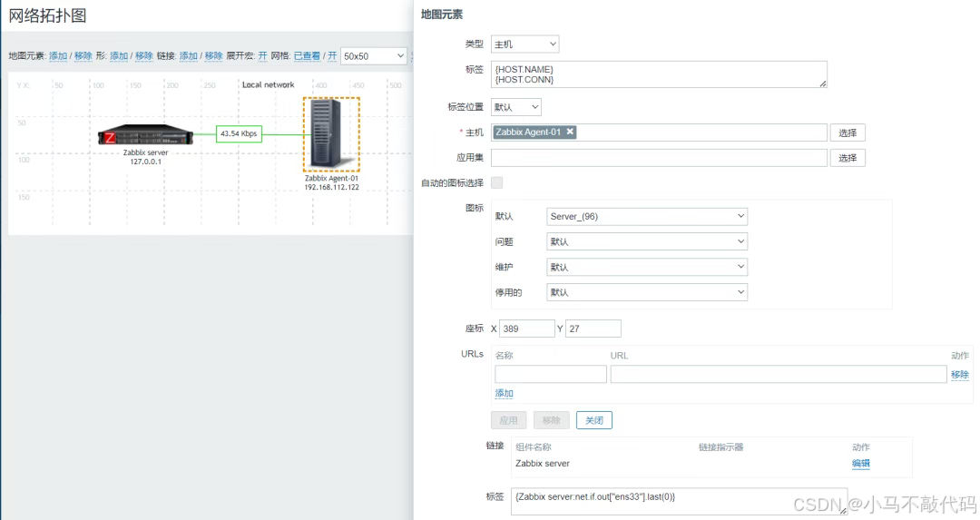This screenshot has width=980, height=520.
Task: Focus the 主机 host selection field
Action: click(x=660, y=132)
